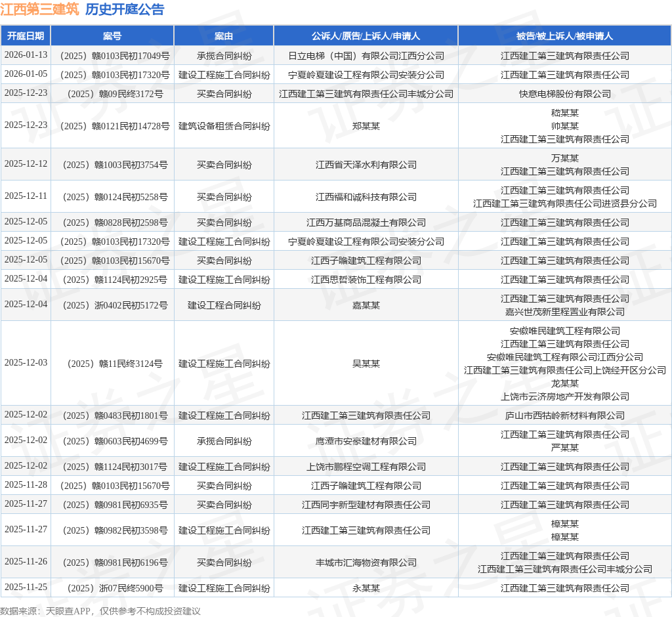The image size is (672, 617).
Task: Select case number 浙0402民初5172号
Action: point(115,305)
